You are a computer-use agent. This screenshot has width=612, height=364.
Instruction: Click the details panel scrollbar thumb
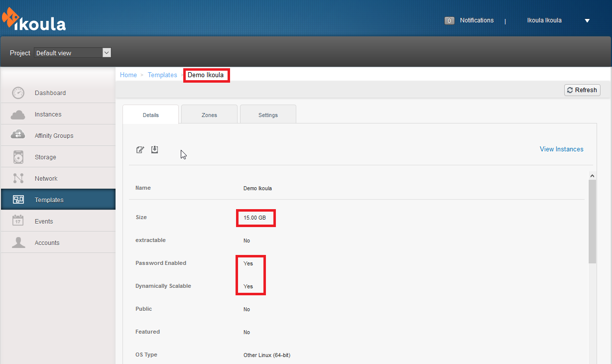[x=592, y=221]
